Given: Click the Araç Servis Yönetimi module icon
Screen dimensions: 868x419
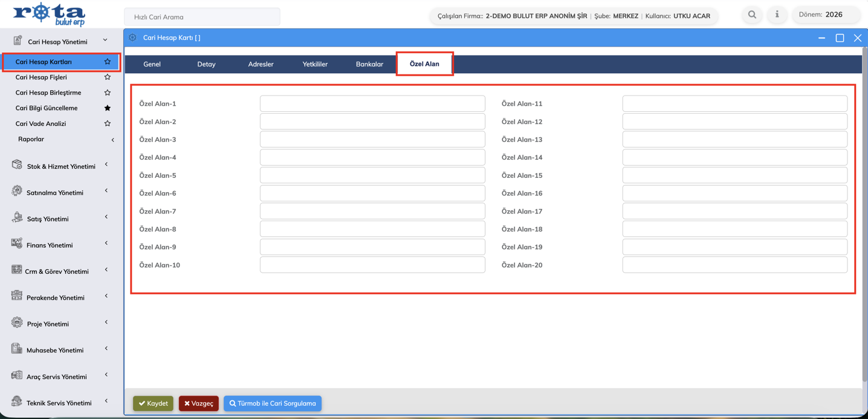Looking at the screenshot, I should 17,375.
